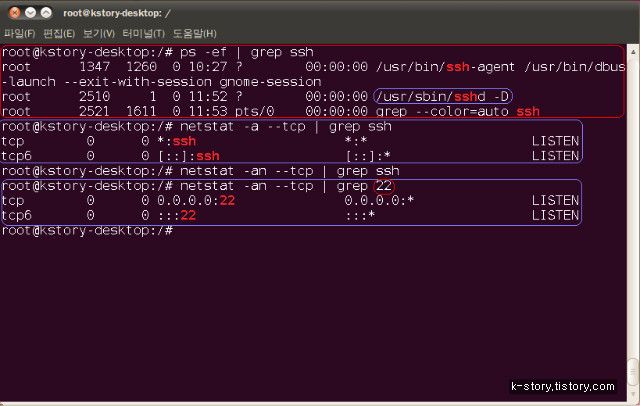Click the LISTEN state on *:ssh row

tap(555, 141)
